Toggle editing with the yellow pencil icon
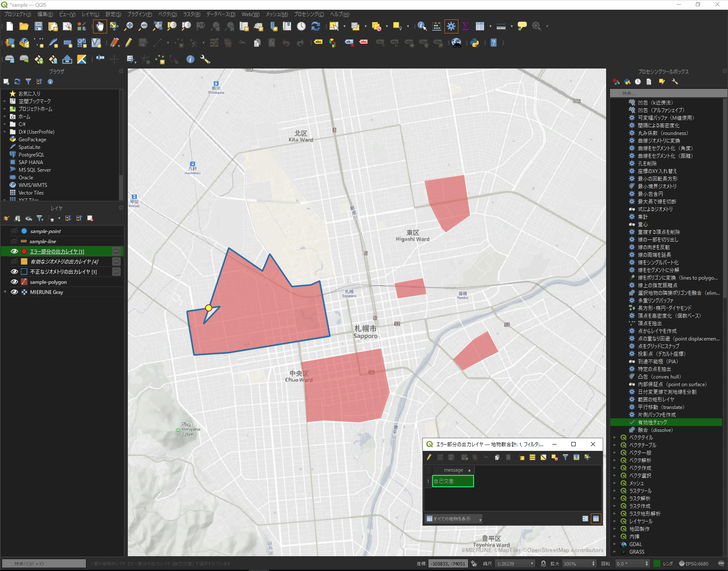728x571 pixels. [x=129, y=43]
